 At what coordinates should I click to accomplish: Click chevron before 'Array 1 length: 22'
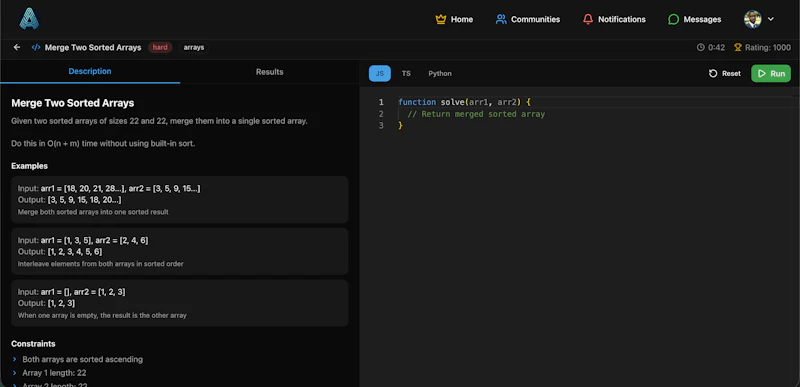point(15,373)
